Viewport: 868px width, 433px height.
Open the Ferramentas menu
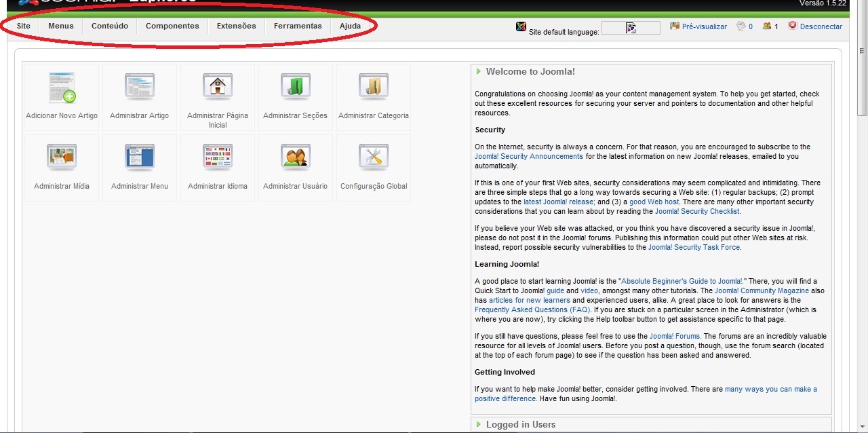click(x=298, y=26)
